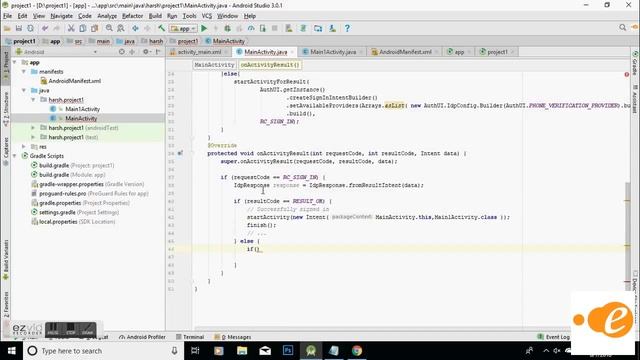640x360 pixels.
Task: Open Chrome from the Windows taskbar
Action: pyautogui.click(x=357, y=351)
